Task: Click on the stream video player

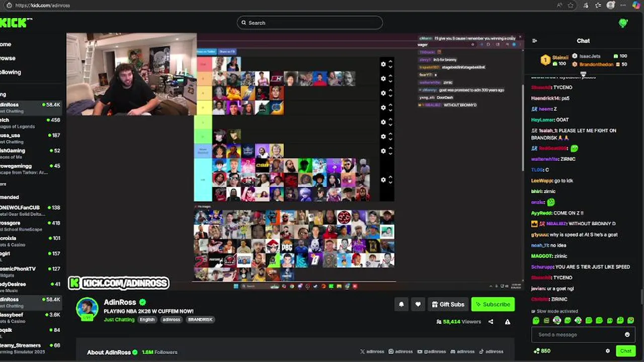Action: pyautogui.click(x=295, y=161)
